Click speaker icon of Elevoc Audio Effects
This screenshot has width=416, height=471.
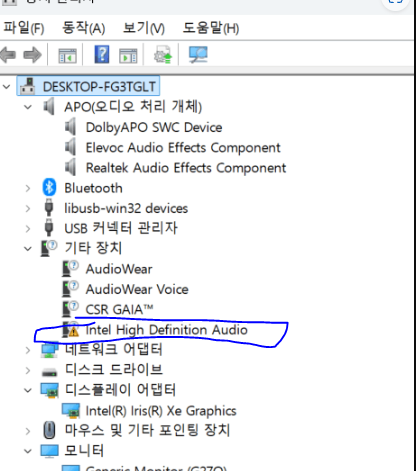pos(70,147)
